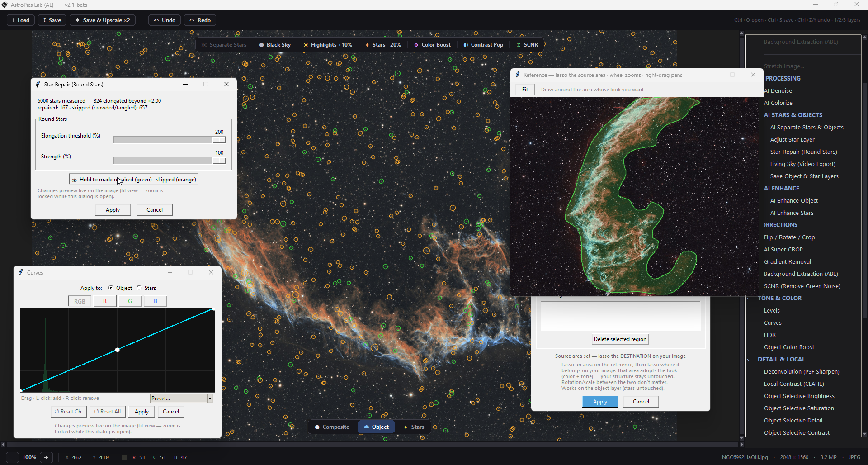Click Apply in the Star Repair dialog
Screen dimensions: 868x465
[113, 210]
